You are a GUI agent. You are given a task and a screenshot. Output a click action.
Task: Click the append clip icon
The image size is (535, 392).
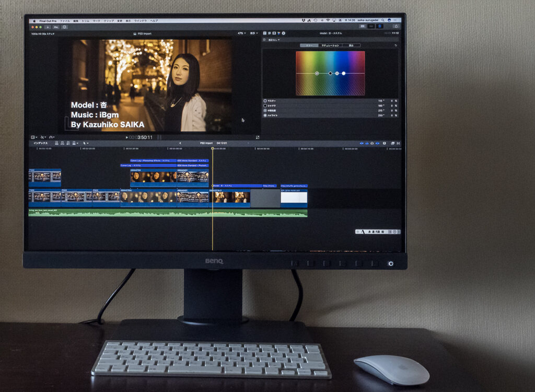(x=68, y=143)
